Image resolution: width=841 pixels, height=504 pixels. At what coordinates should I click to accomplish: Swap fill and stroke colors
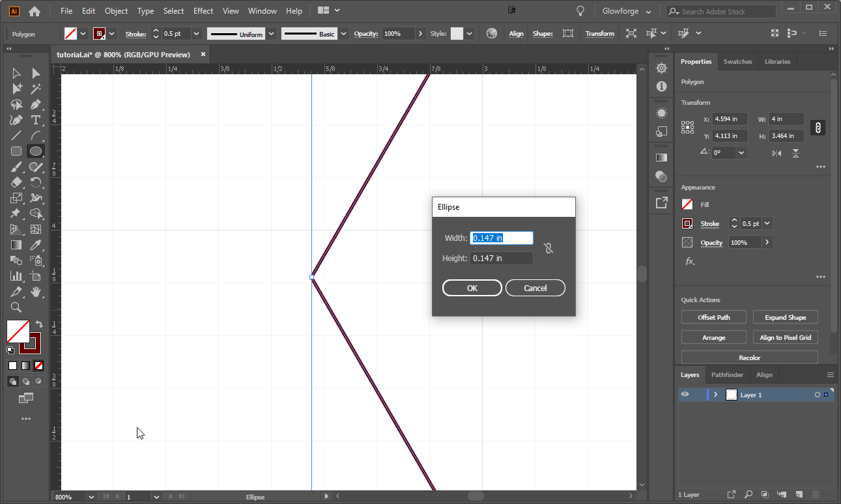[39, 324]
